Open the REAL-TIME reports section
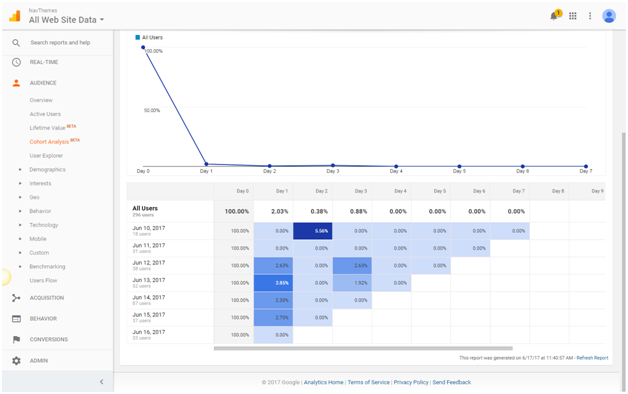Image resolution: width=628 pixels, height=394 pixels. click(44, 62)
